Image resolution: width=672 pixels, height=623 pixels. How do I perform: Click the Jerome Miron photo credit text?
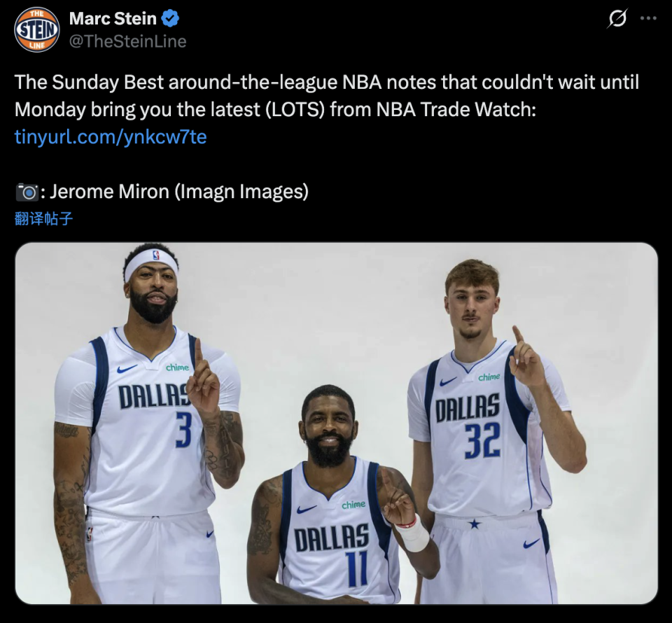(179, 192)
